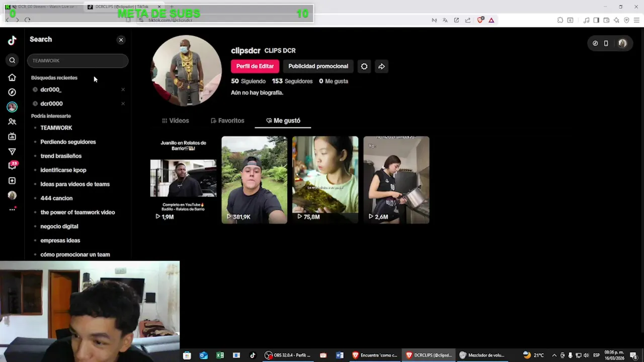The image size is (644, 362).
Task: Click the share profile arrow icon
Action: 381,66
